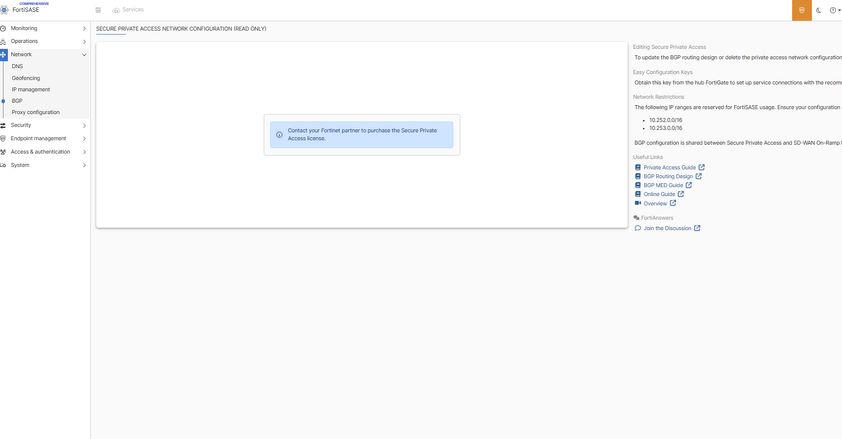Expand the Operations chevron
The width and height of the screenshot is (842, 439).
[84, 42]
